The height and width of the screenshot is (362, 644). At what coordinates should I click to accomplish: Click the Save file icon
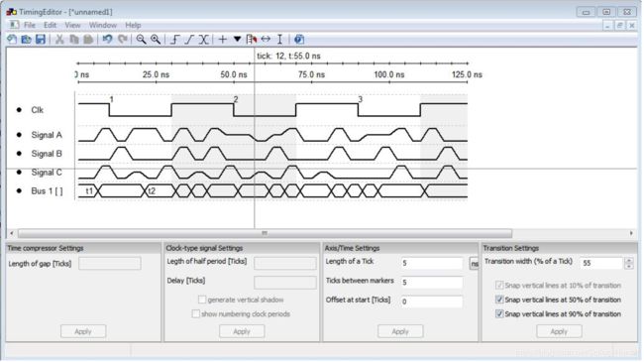(41, 39)
